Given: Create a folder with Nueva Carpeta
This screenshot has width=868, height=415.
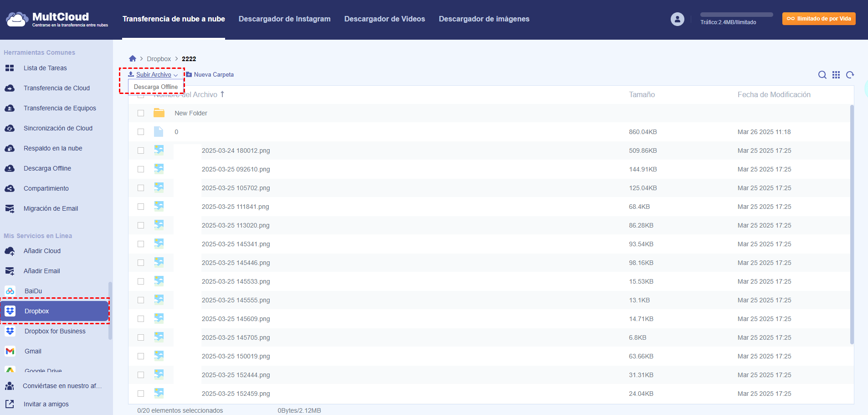Looking at the screenshot, I should click(210, 74).
